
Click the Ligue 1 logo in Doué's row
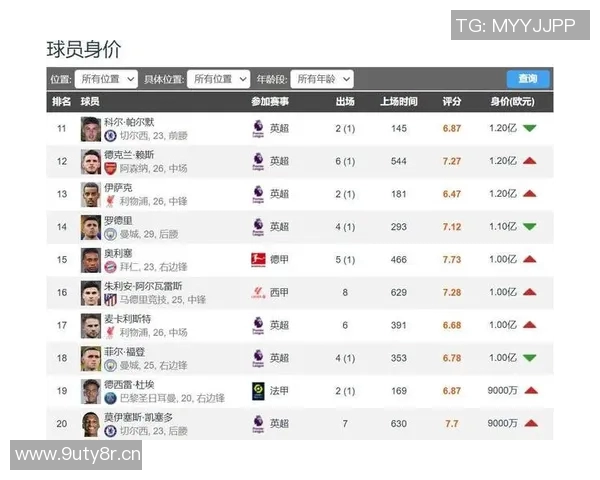tap(257, 391)
